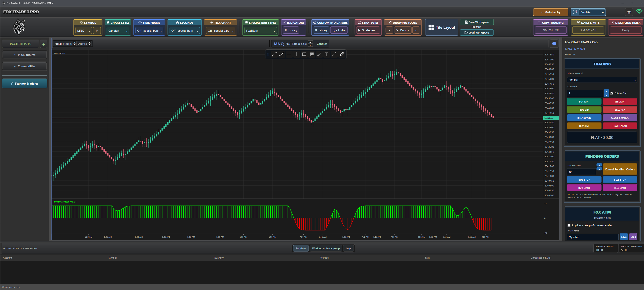Click the Distance ticks input field
The image size is (644, 290).
pyautogui.click(x=581, y=172)
